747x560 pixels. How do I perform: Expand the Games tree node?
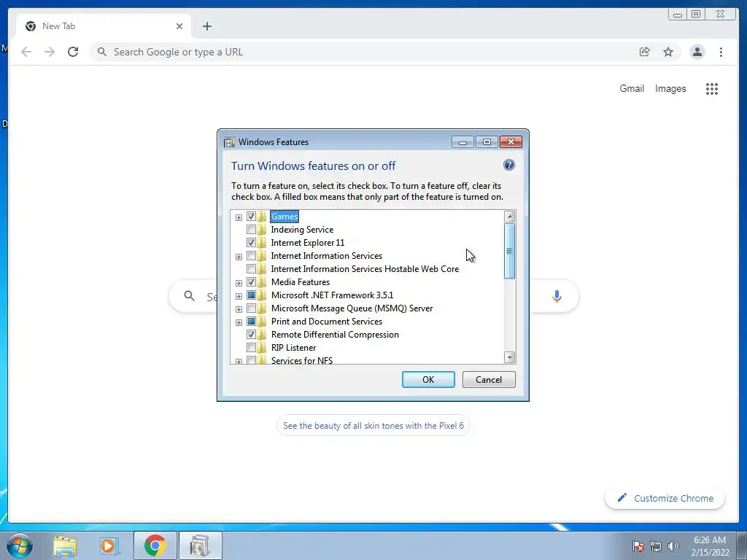[x=239, y=217]
